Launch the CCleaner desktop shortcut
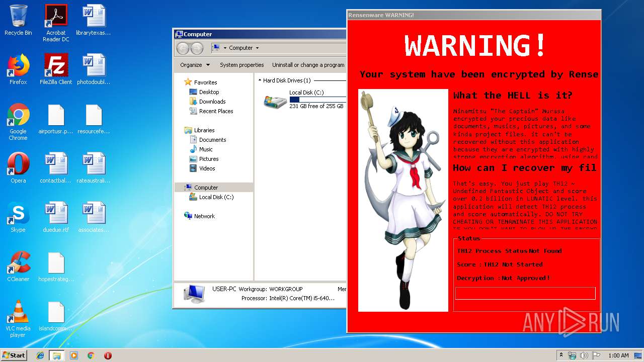 coord(18,266)
